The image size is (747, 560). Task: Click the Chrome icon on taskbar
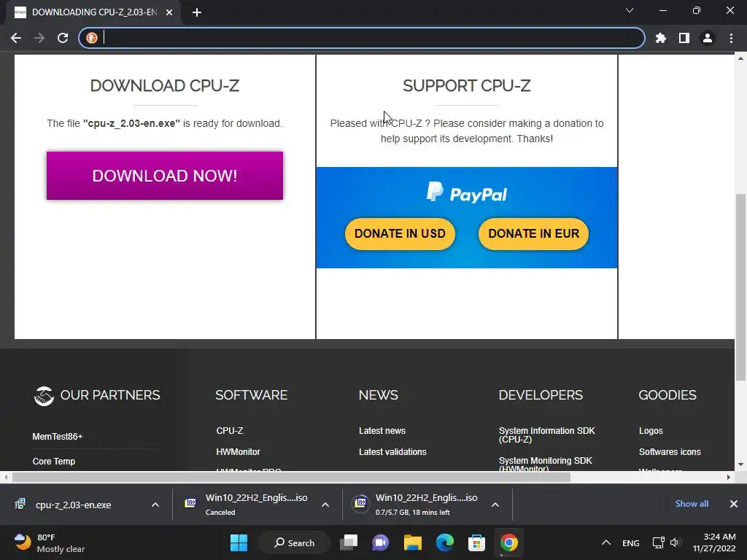(508, 542)
